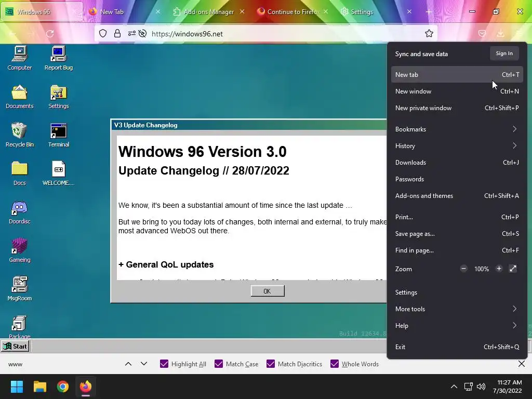The width and height of the screenshot is (532, 399).
Task: Choose Save page as from menu
Action: (x=457, y=233)
